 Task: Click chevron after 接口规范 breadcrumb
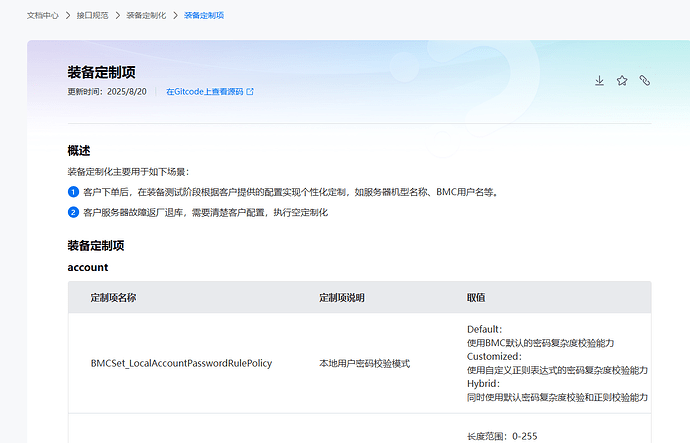pyautogui.click(x=117, y=15)
